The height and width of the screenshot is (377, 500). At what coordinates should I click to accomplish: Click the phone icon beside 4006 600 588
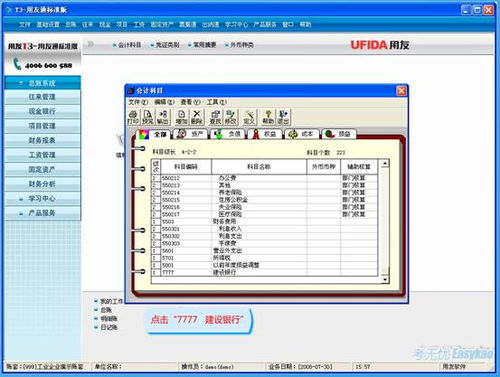(x=17, y=64)
